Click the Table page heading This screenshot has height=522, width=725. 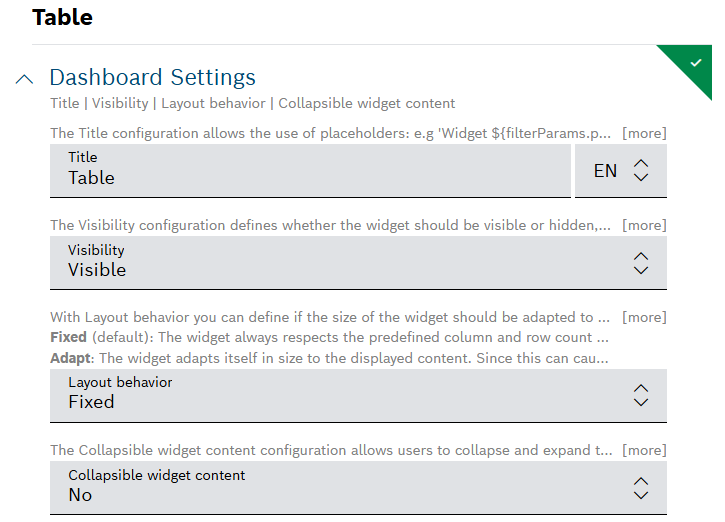click(62, 17)
